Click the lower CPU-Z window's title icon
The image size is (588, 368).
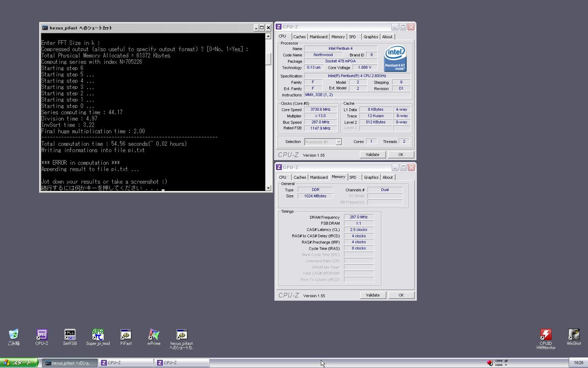click(279, 167)
